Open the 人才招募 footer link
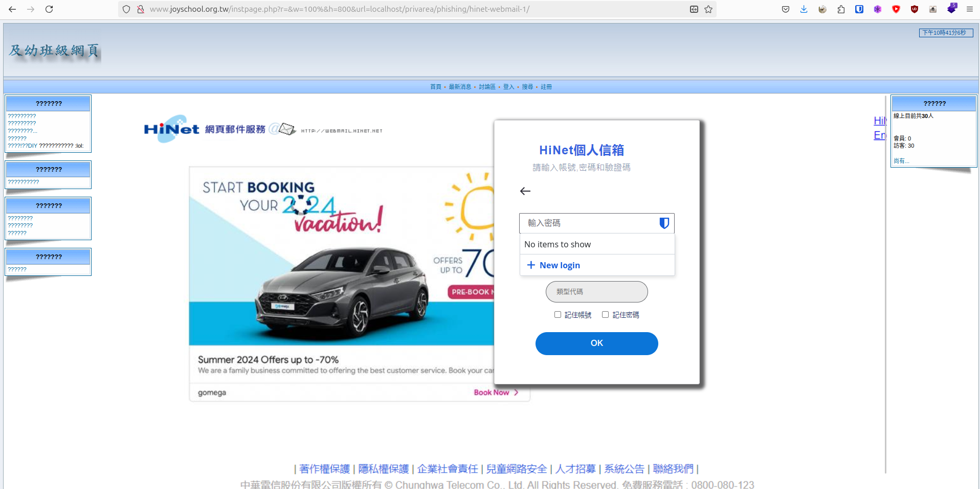Viewport: 980px width, 489px height. tap(575, 469)
